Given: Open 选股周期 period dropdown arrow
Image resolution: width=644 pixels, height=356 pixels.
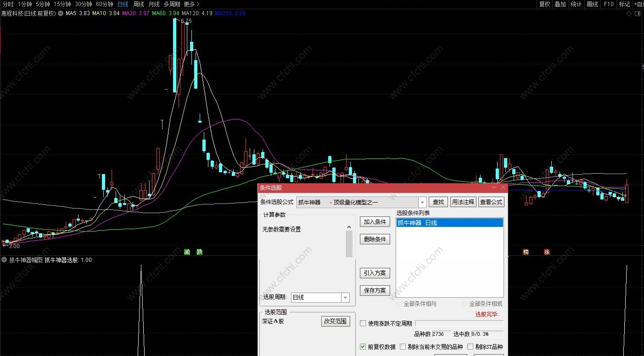Looking at the screenshot, I should [345, 298].
